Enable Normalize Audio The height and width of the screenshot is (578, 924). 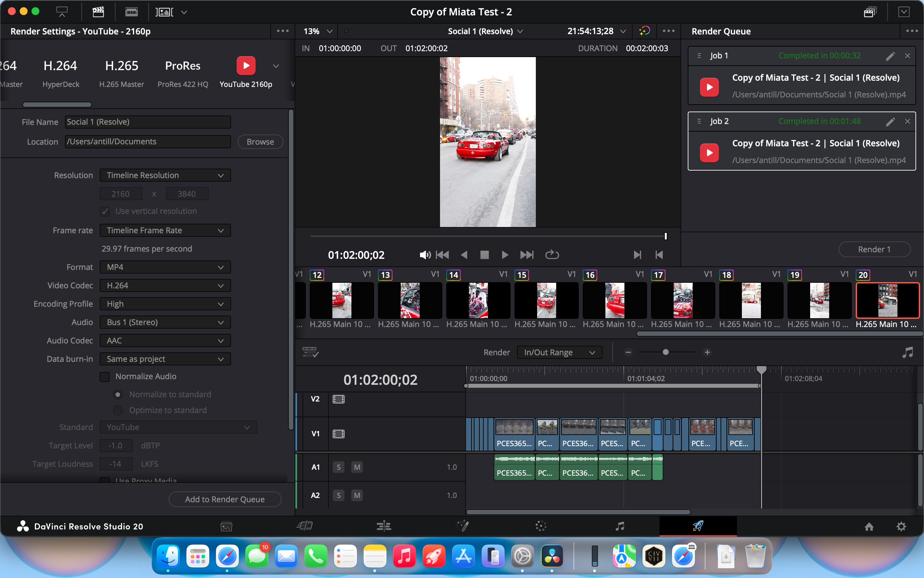click(x=104, y=377)
